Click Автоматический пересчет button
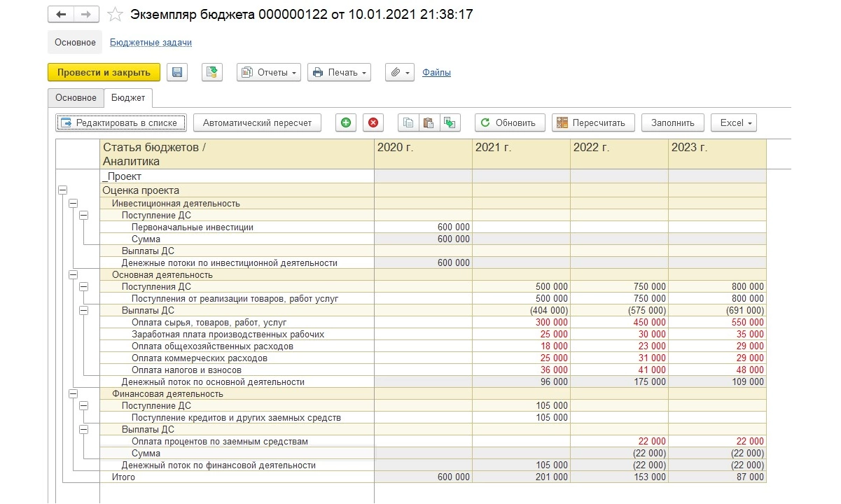 click(x=257, y=122)
